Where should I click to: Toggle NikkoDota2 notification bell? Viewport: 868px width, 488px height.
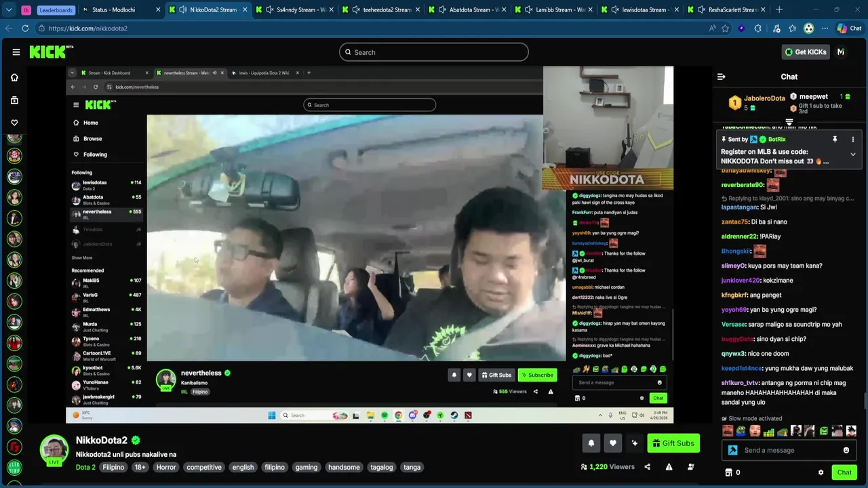coord(591,443)
